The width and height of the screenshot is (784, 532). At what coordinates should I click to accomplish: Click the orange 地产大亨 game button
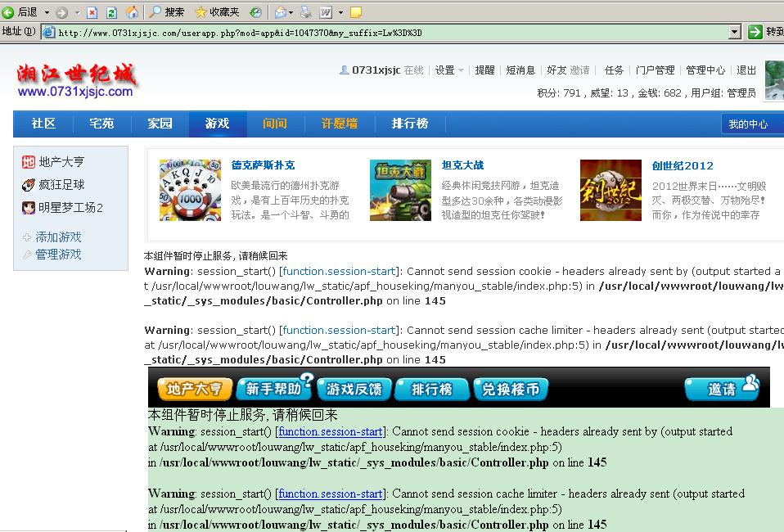(x=195, y=389)
